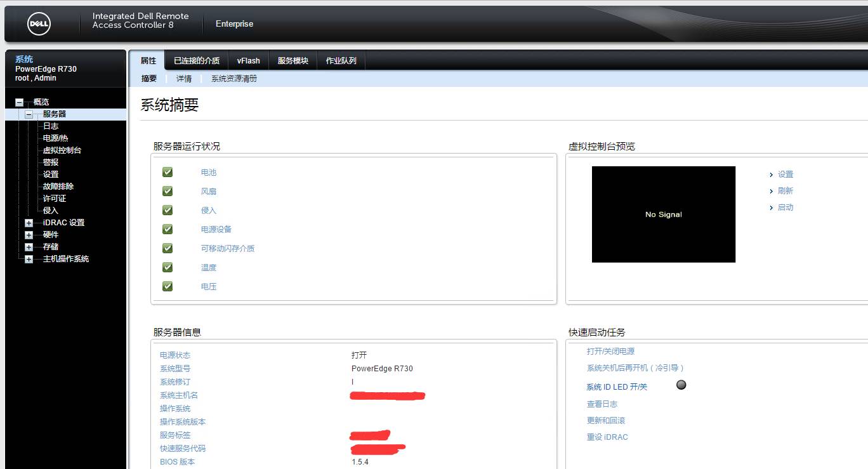
Task: Open the 系统资源清册 sub-tab
Action: pos(234,79)
